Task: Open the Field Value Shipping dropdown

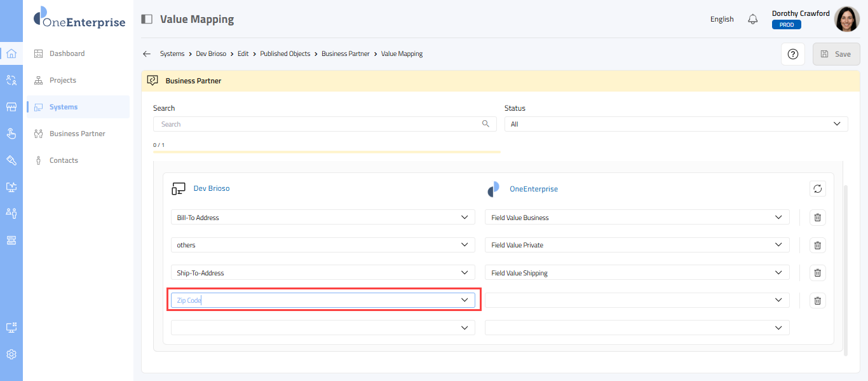Action: pos(637,273)
